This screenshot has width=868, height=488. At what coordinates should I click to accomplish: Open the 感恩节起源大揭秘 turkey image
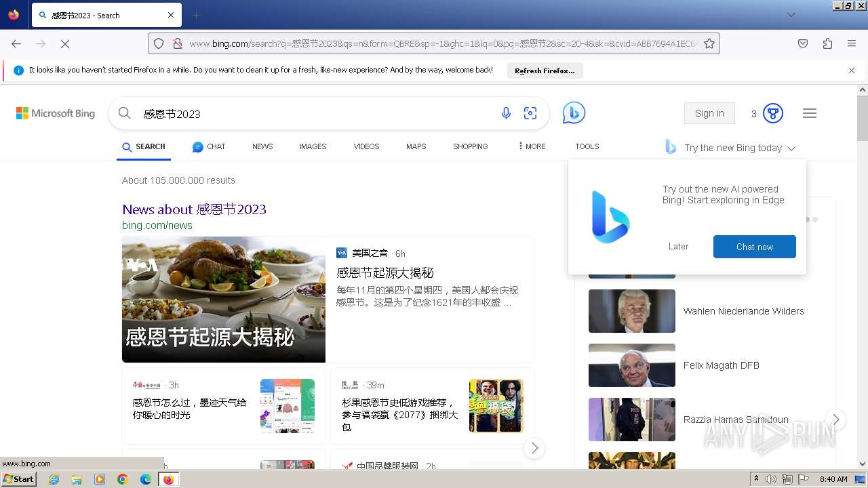click(224, 300)
